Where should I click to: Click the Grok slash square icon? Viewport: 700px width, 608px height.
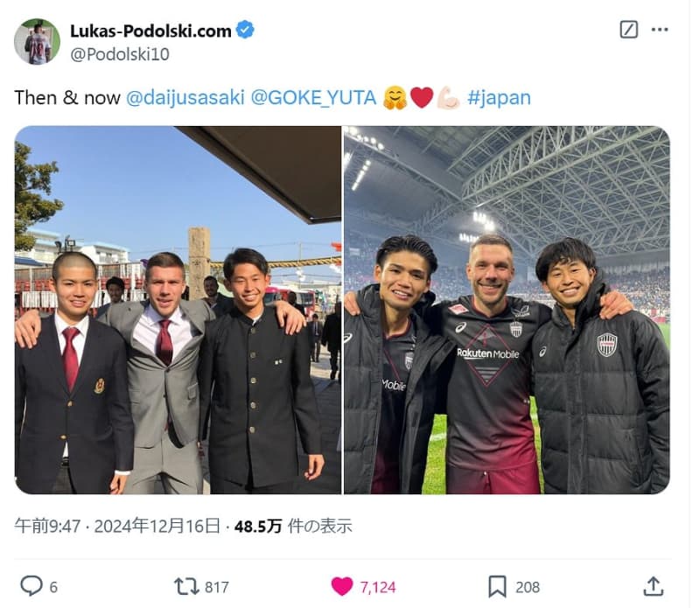629,30
